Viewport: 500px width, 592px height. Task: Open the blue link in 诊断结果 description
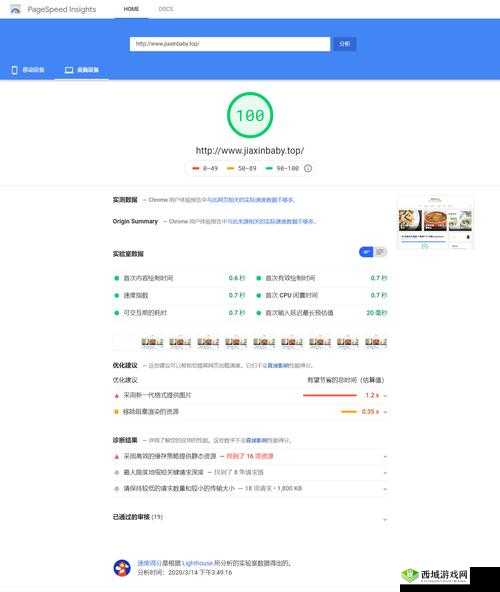point(257,440)
